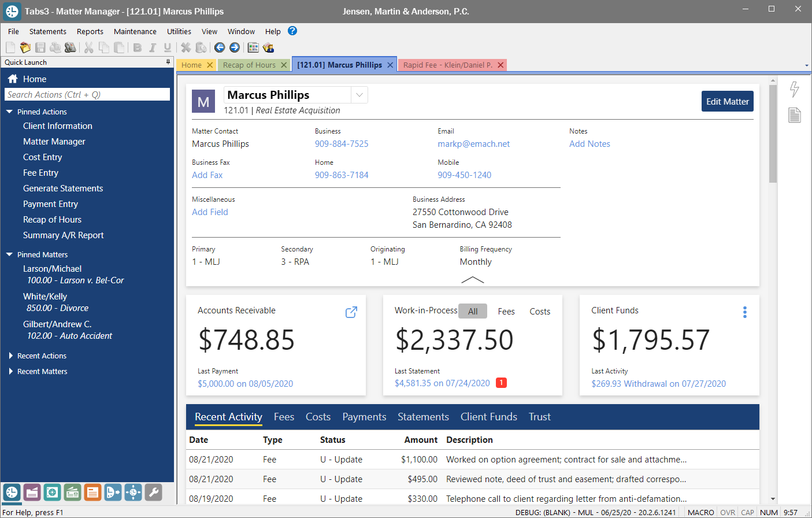Click the color grid toolbar icon
This screenshot has height=518, width=812.
click(253, 47)
